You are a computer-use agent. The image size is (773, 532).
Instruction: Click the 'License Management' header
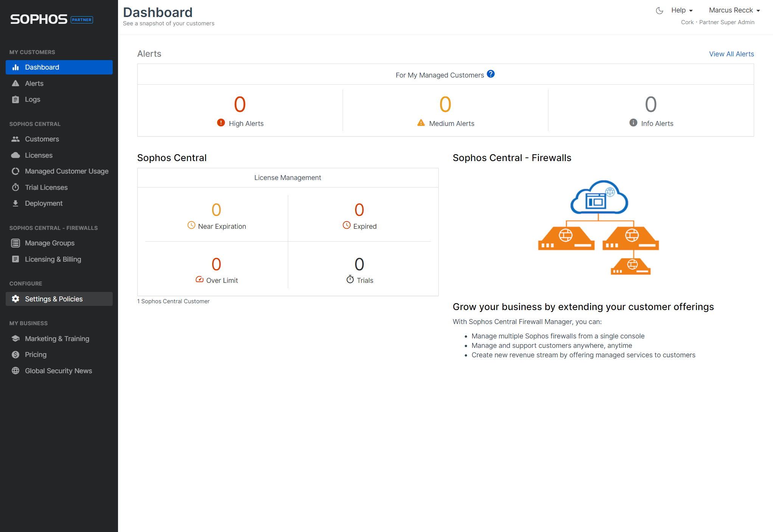click(x=287, y=178)
